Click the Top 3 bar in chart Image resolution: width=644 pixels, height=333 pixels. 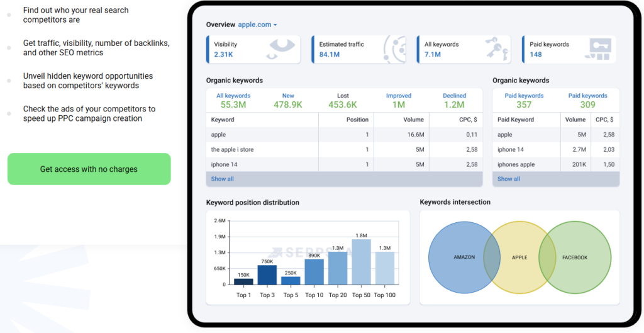267,274
